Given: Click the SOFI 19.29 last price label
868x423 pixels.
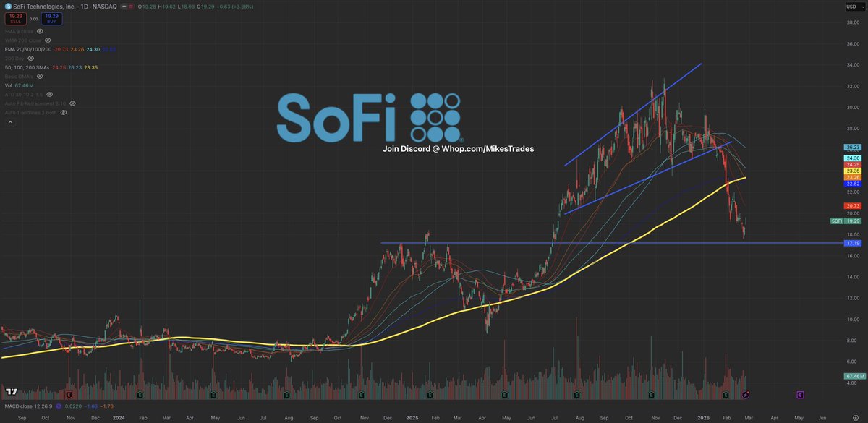Looking at the screenshot, I should [848, 221].
